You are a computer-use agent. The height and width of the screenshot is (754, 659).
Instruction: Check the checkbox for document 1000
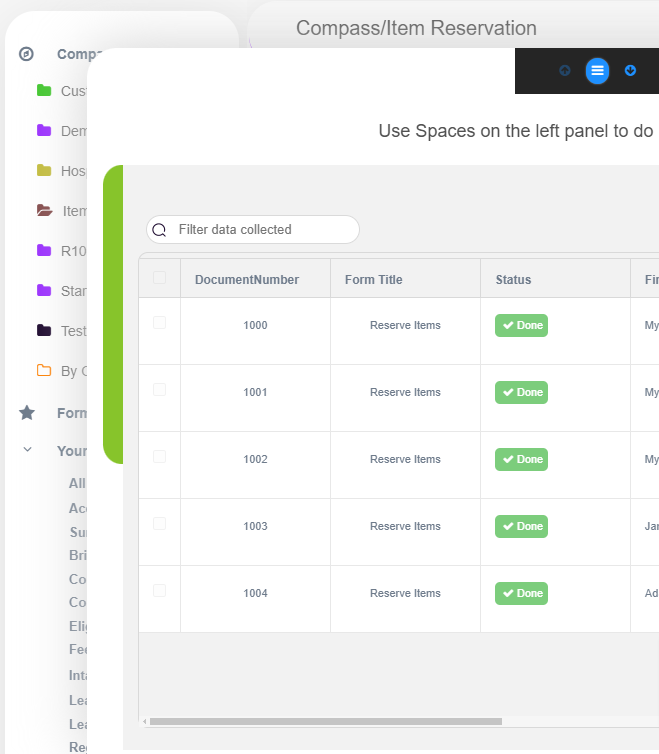pos(160,323)
